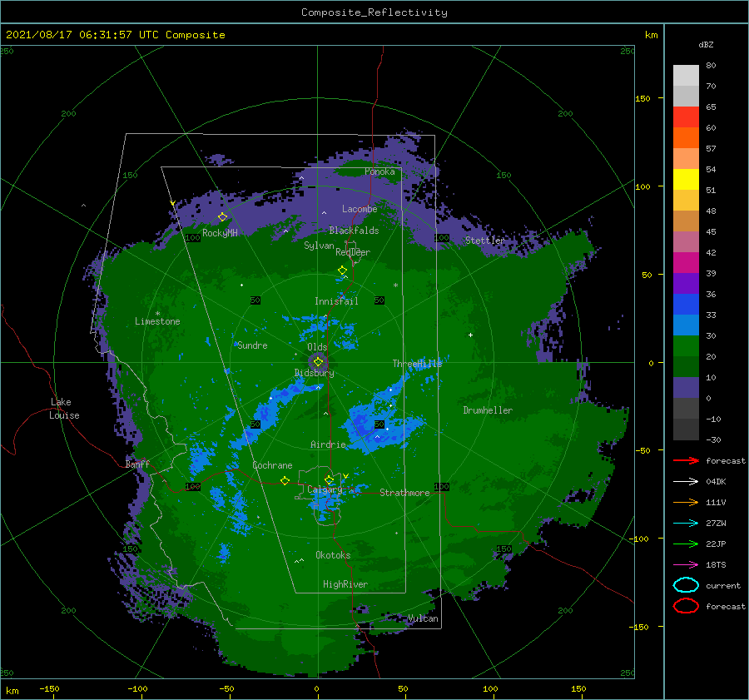Click the HighRiver label
749x700 pixels.
click(x=345, y=584)
